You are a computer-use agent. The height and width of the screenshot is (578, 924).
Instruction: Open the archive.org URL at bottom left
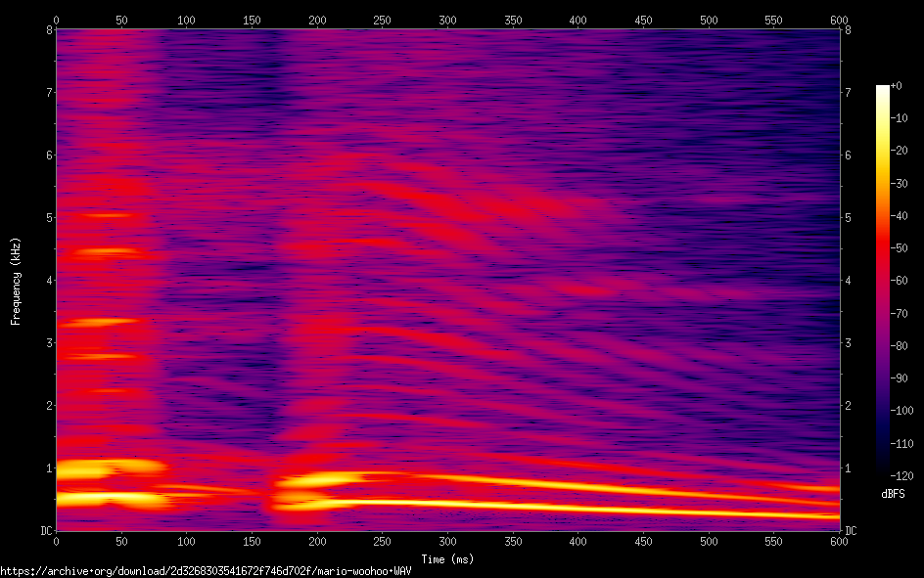[205, 571]
